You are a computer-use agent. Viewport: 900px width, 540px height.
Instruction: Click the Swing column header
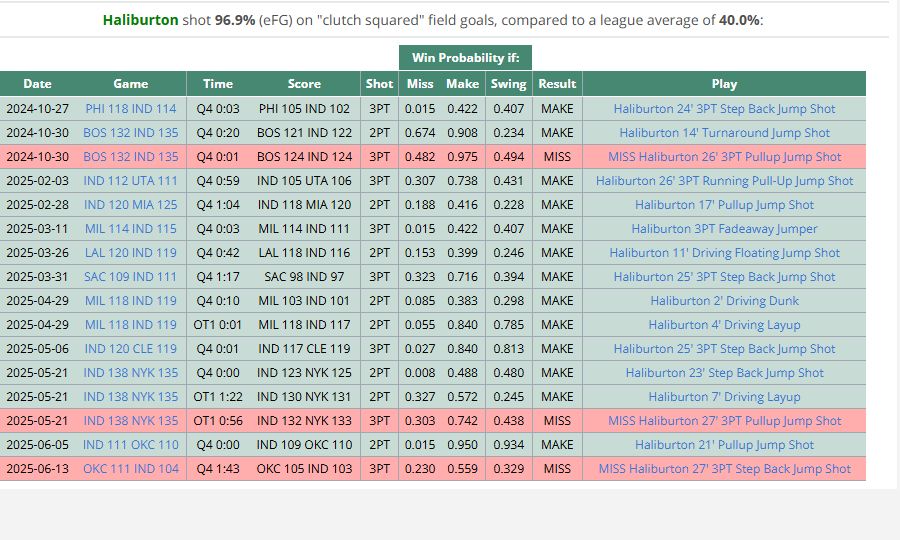pos(509,84)
